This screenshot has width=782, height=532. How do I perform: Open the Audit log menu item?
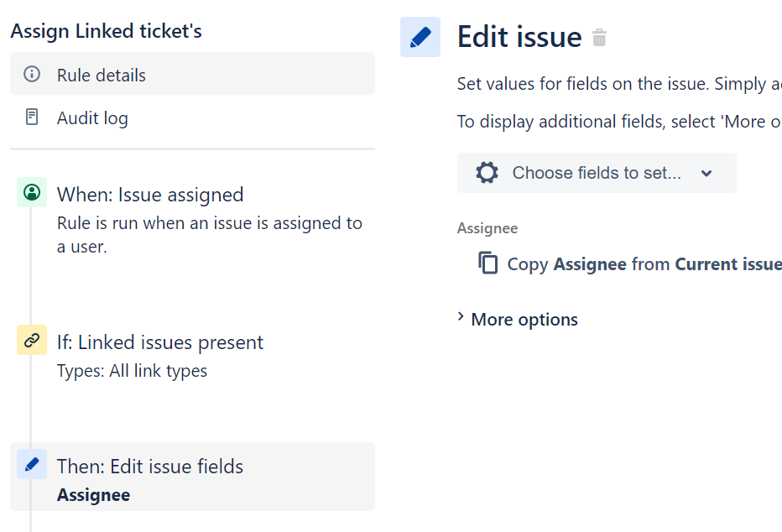pos(92,118)
